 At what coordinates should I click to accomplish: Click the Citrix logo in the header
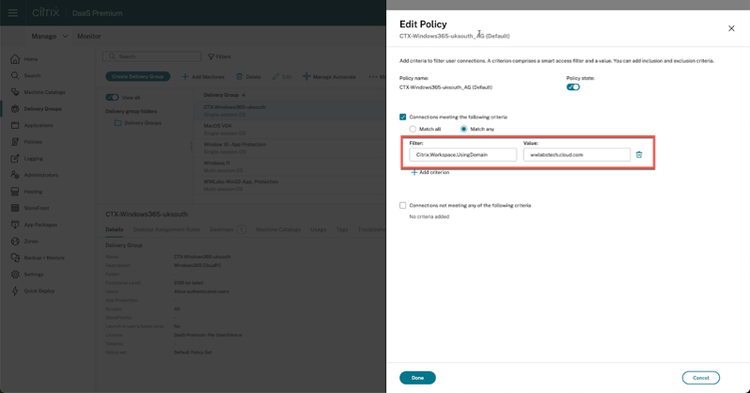[x=46, y=12]
